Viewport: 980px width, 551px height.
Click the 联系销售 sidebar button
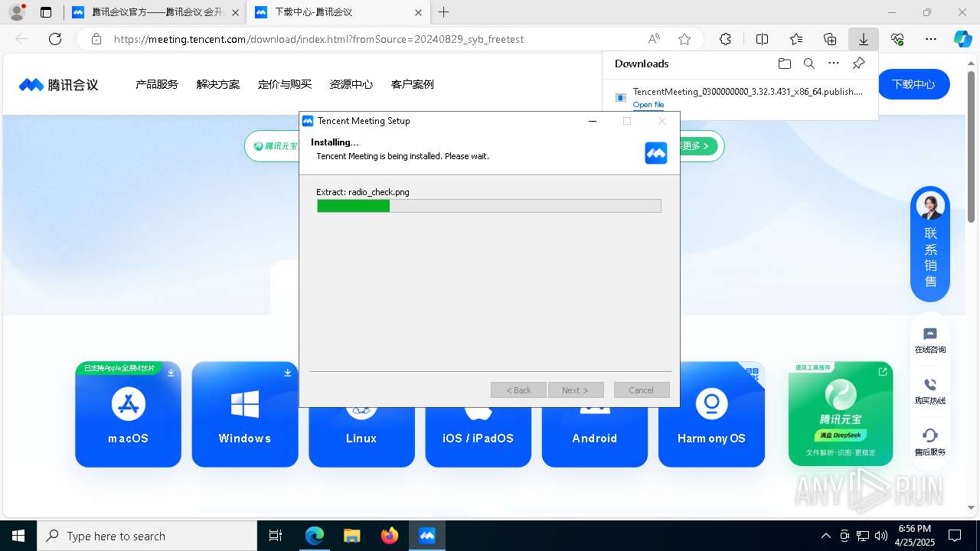click(x=930, y=243)
